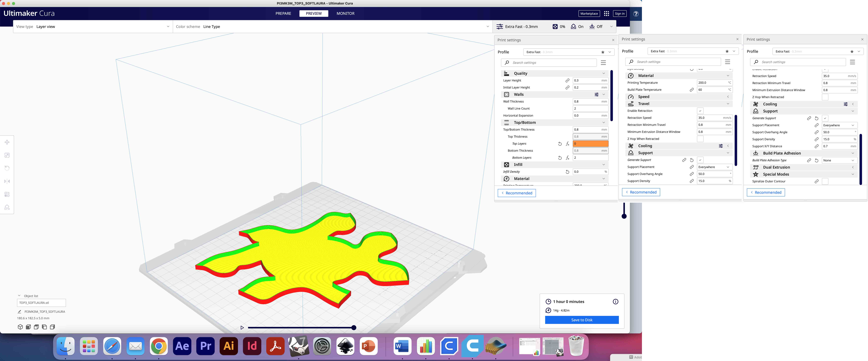Select the Mirror tool in left toolbar
This screenshot has height=361, width=868.
pos(7,181)
